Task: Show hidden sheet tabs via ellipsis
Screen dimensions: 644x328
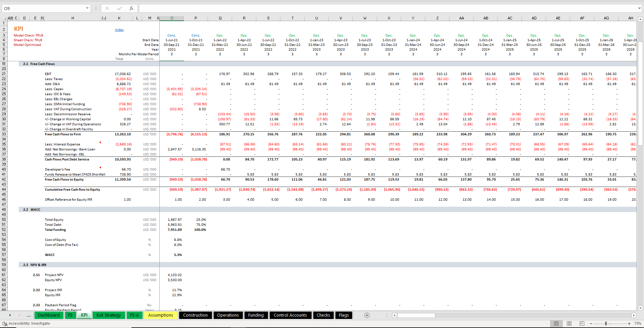Action: tap(29, 315)
